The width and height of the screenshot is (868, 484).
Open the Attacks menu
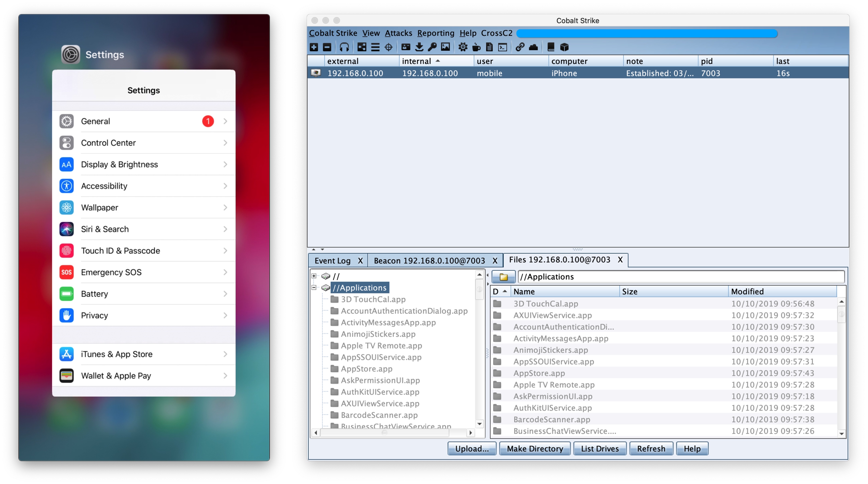pos(398,33)
